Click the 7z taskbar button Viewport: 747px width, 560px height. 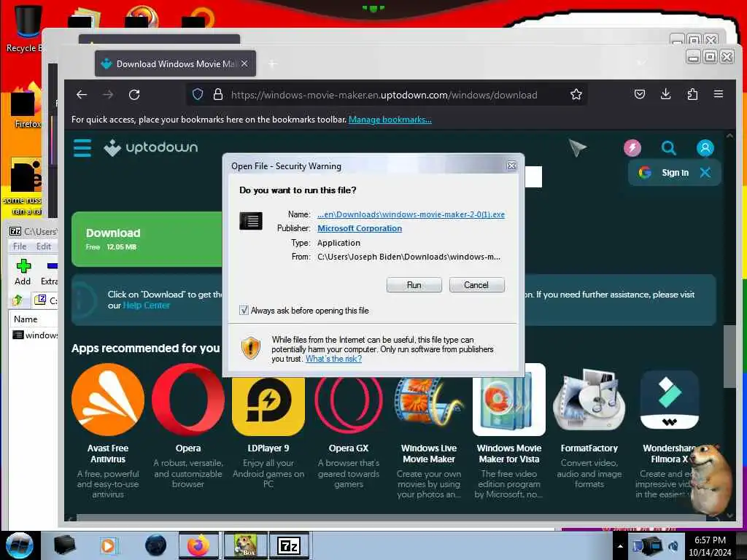[289, 545]
